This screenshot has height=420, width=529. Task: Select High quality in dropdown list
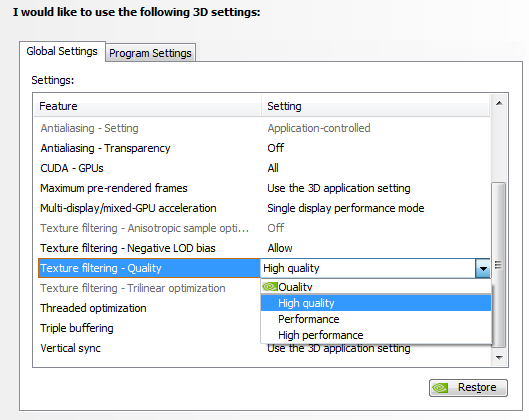coord(376,303)
